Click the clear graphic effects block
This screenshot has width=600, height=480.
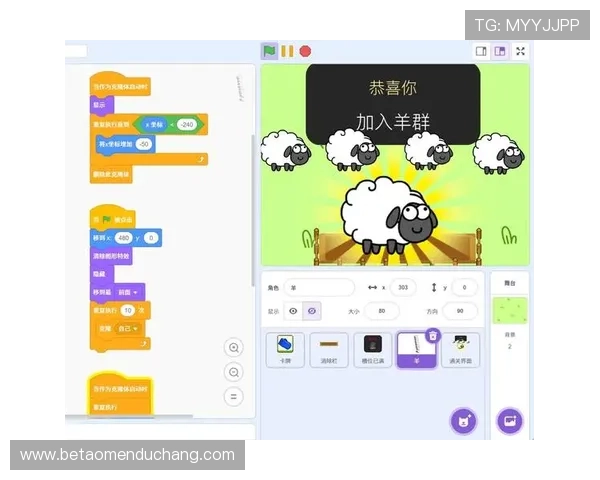tap(111, 256)
